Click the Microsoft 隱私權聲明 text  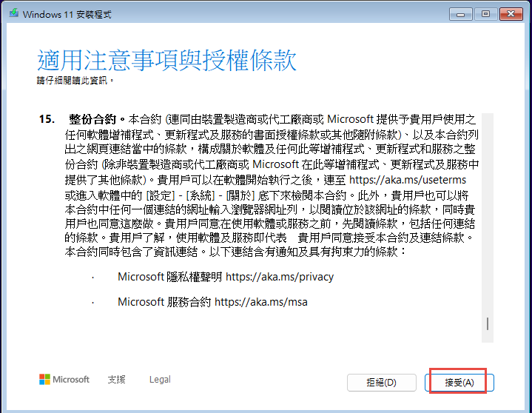click(x=170, y=277)
